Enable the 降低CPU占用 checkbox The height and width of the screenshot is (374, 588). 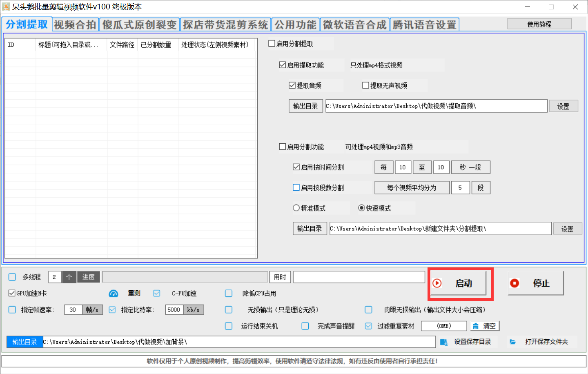pyautogui.click(x=229, y=293)
